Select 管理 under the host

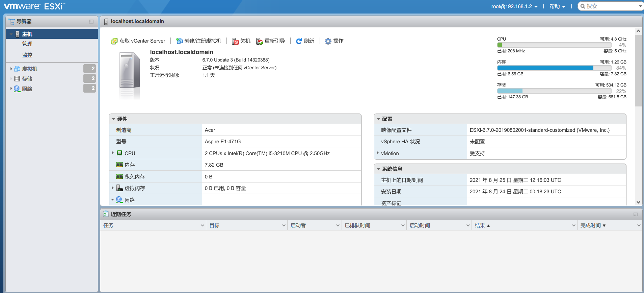[27, 44]
